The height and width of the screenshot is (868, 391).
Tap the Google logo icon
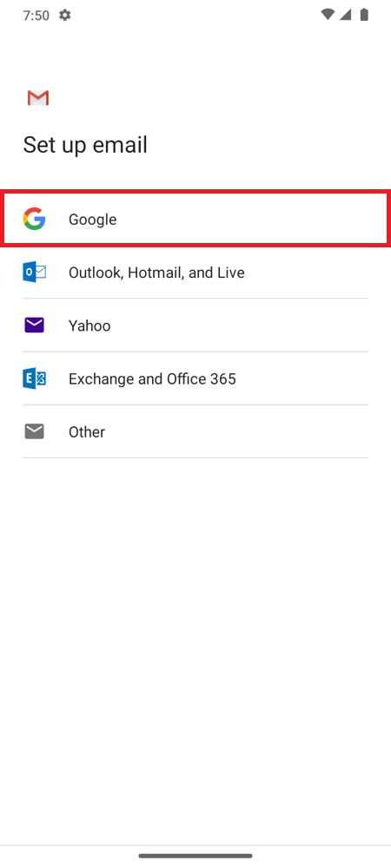(x=35, y=220)
